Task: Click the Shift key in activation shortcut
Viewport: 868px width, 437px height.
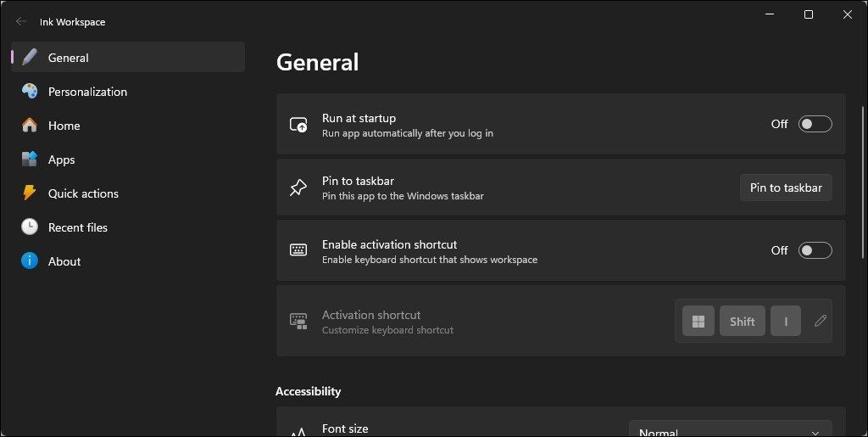Action: 742,321
